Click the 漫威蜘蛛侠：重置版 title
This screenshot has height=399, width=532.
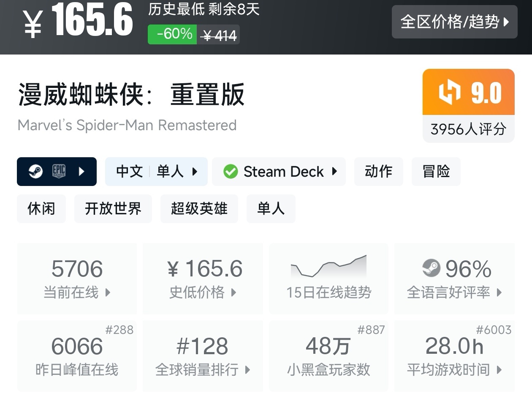click(x=131, y=94)
